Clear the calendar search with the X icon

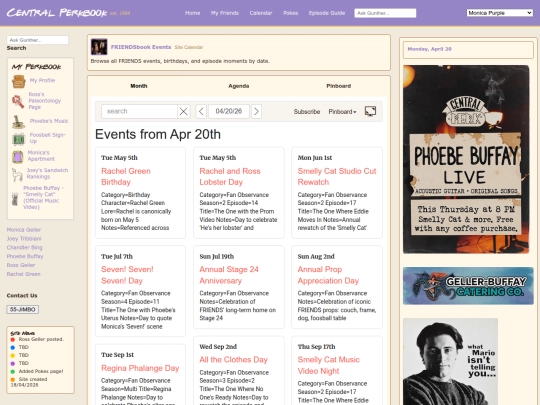click(184, 111)
